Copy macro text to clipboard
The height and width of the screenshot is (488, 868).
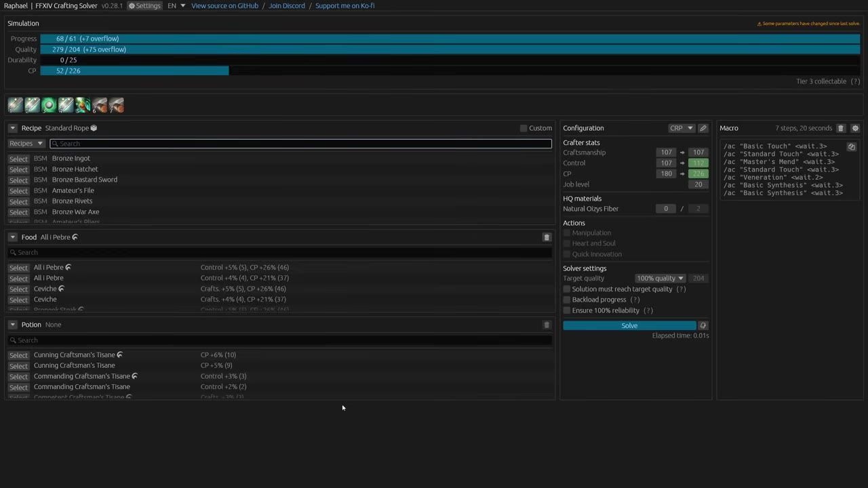point(852,146)
